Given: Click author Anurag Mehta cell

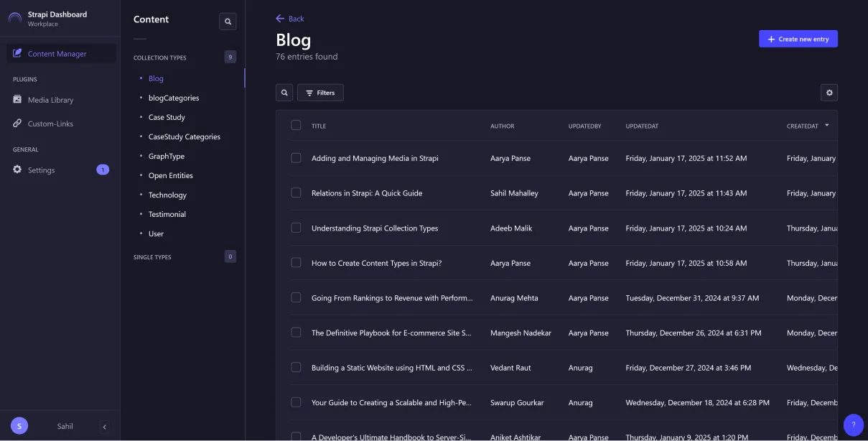Looking at the screenshot, I should (514, 298).
